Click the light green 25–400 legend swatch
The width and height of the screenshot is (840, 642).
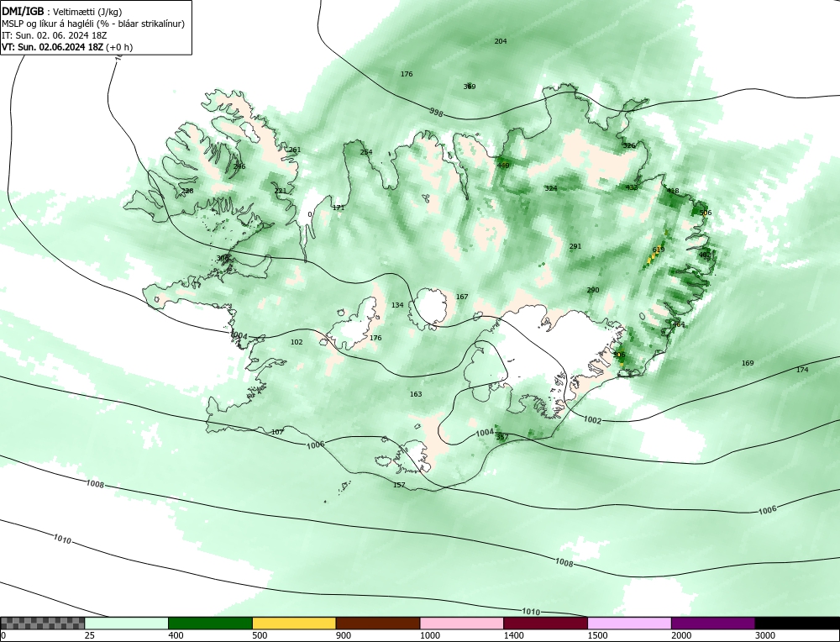tap(127, 623)
